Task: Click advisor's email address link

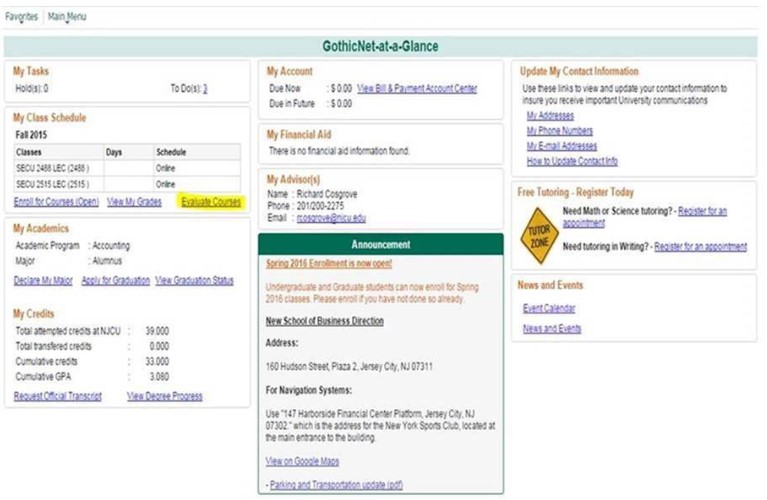Action: (331, 218)
